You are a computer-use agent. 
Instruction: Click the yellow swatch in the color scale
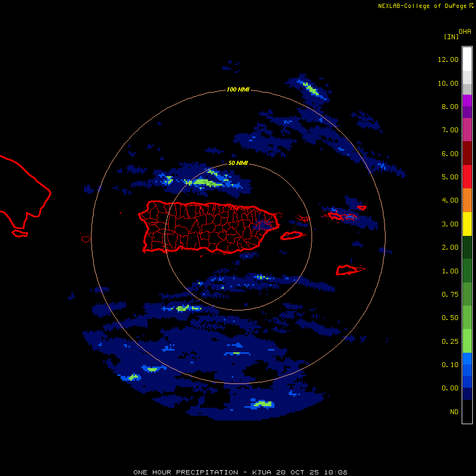467,224
